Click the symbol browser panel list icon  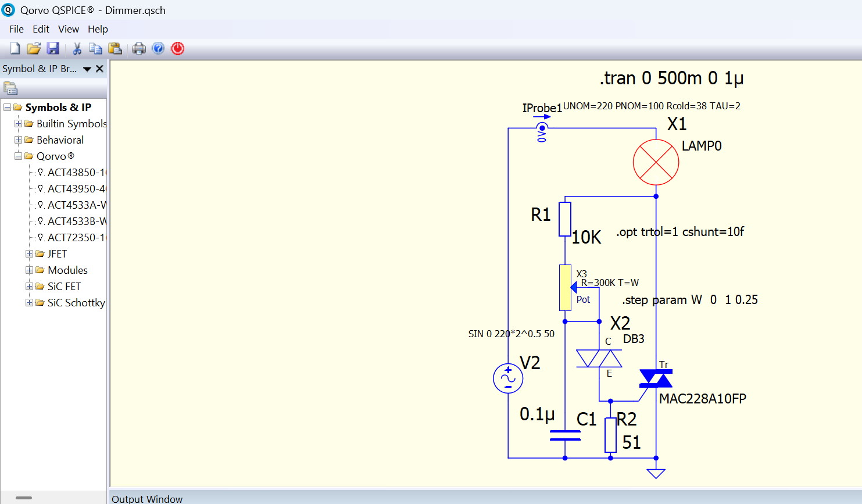[10, 88]
